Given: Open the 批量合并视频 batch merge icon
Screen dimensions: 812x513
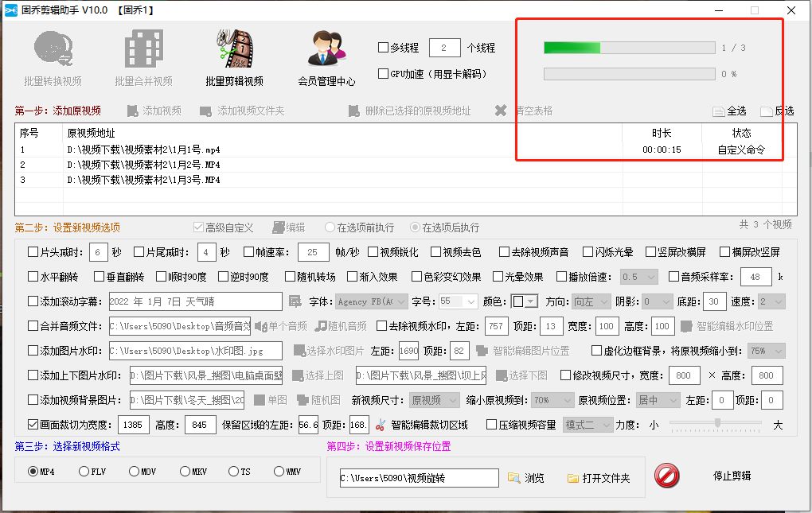Looking at the screenshot, I should pyautogui.click(x=143, y=49).
